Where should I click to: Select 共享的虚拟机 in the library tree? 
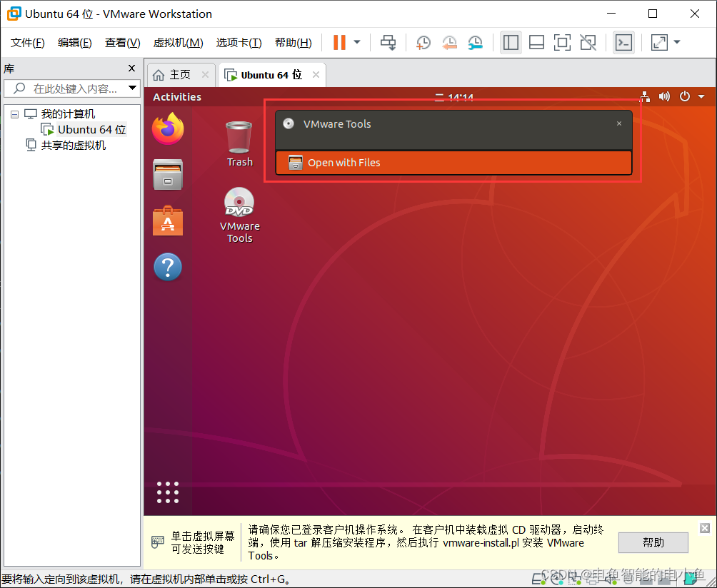pyautogui.click(x=73, y=146)
